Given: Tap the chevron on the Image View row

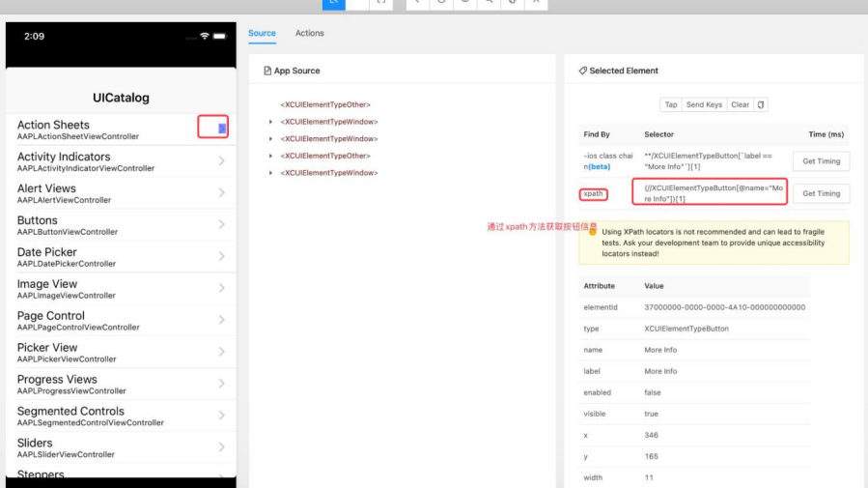Looking at the screenshot, I should 221,288.
